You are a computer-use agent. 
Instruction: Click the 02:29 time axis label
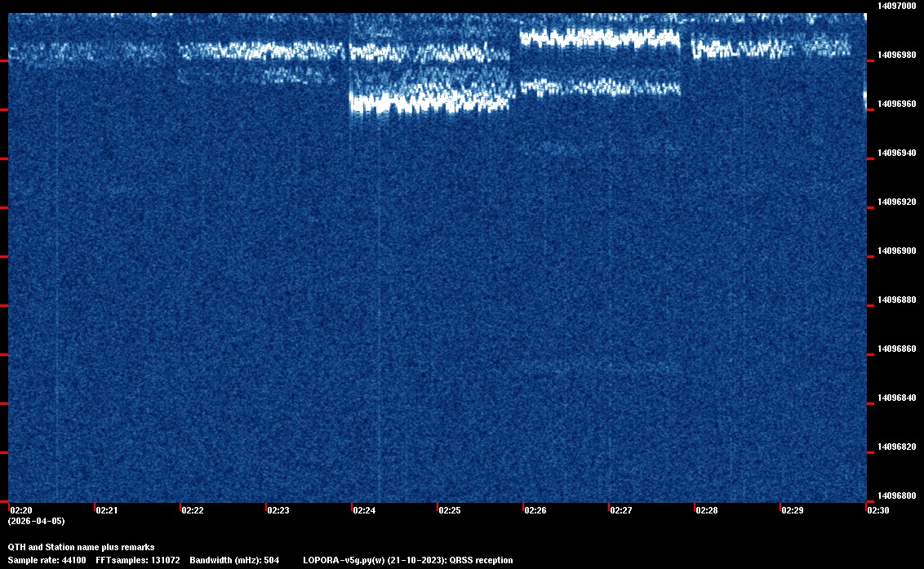pos(793,510)
